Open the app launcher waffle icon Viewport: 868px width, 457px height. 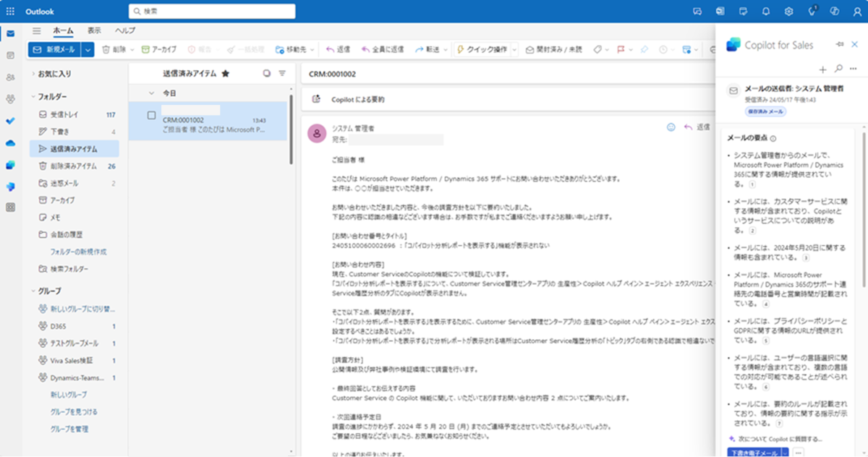pyautogui.click(x=10, y=12)
